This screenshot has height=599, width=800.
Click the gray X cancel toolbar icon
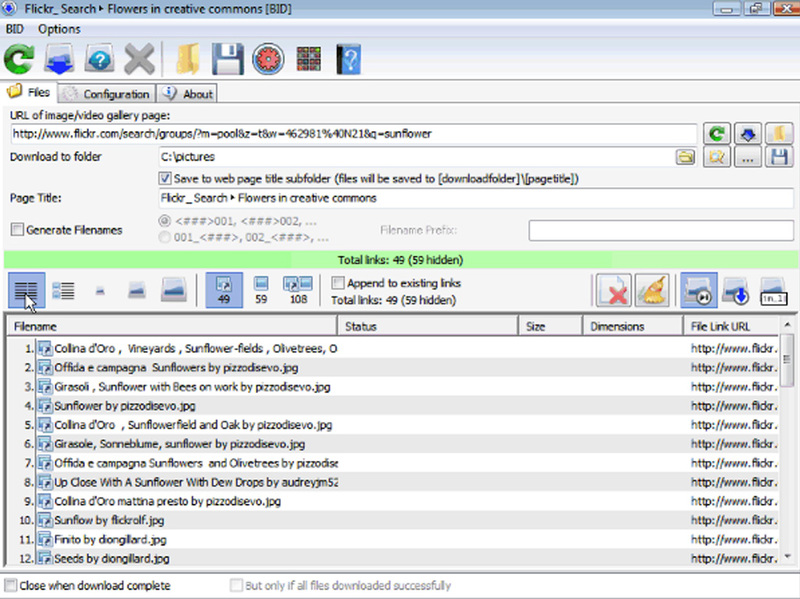click(139, 59)
